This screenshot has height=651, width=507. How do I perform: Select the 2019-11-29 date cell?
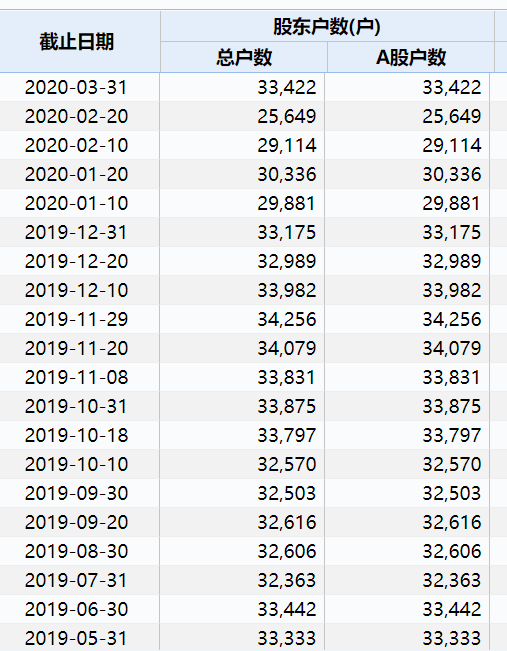[x=76, y=319]
